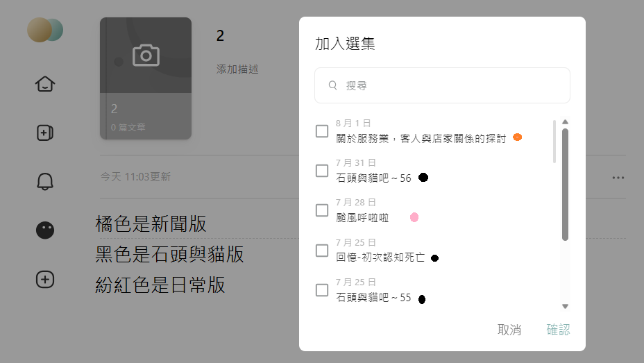Screen dimensions: 644x363
Task: Open the home icon in sidebar
Action: tap(45, 84)
